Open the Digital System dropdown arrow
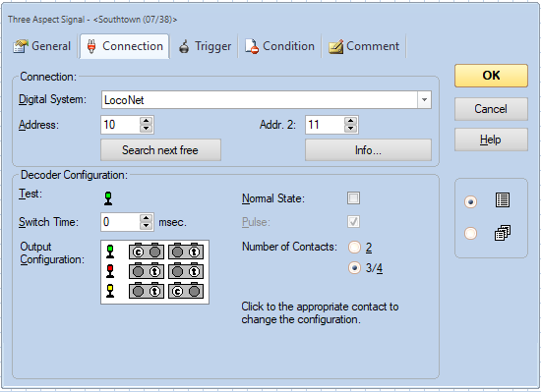The height and width of the screenshot is (392, 541). coord(424,100)
